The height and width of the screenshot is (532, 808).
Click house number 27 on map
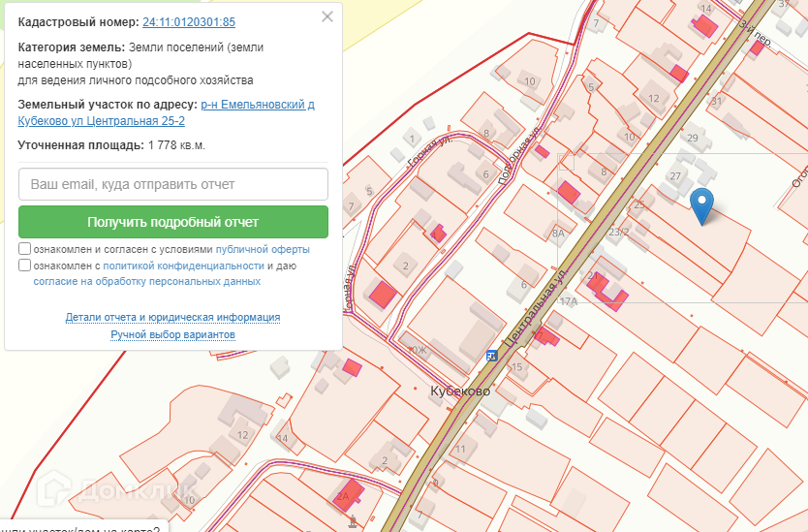[x=675, y=176]
